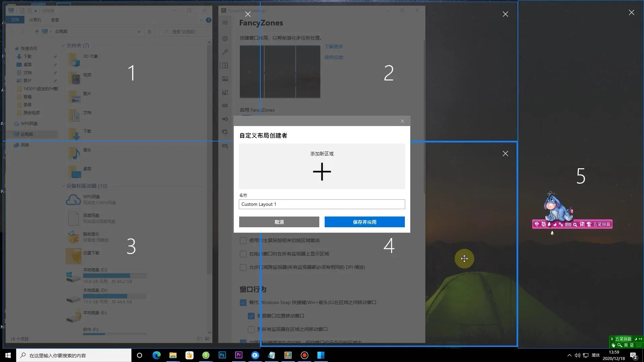644x362 pixels.
Task: Click the layout name field Custom Layout 1
Action: click(322, 204)
